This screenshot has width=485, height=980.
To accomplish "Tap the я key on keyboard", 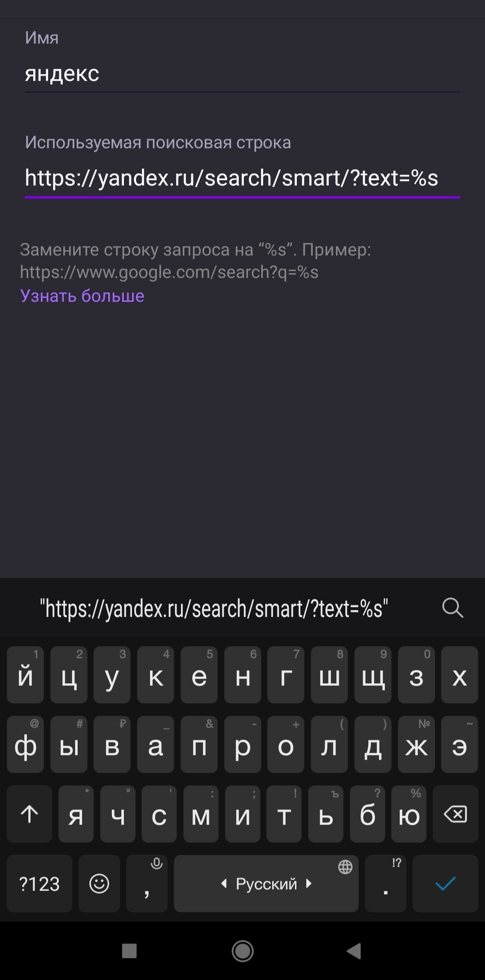I will click(x=76, y=814).
